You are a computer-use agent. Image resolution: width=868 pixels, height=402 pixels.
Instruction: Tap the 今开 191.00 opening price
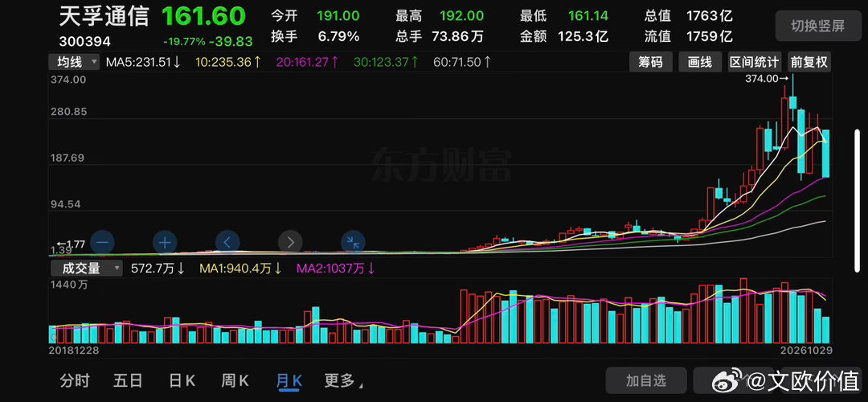[315, 17]
